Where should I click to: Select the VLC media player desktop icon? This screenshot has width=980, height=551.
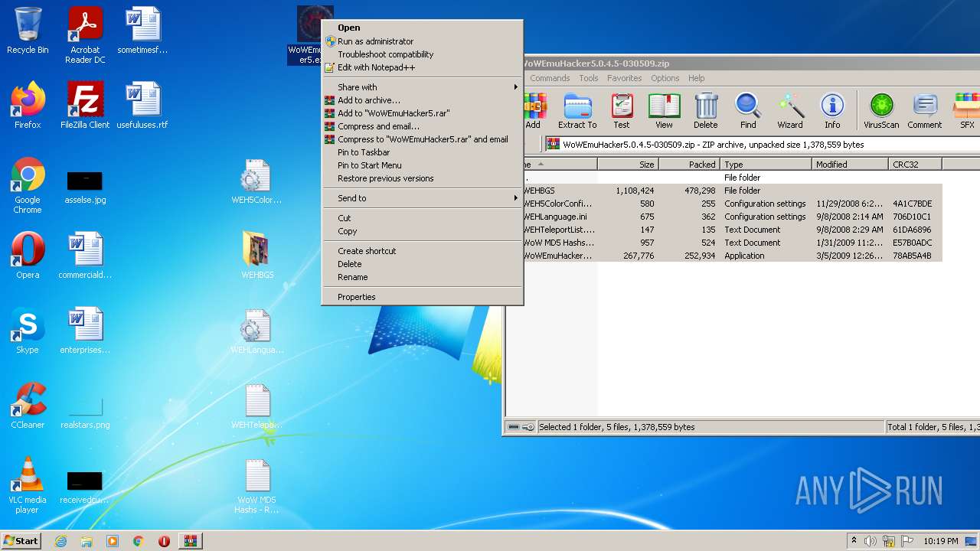point(28,486)
